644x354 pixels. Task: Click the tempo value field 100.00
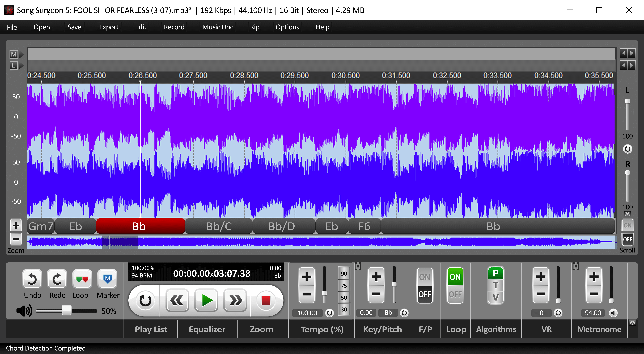pyautogui.click(x=307, y=313)
